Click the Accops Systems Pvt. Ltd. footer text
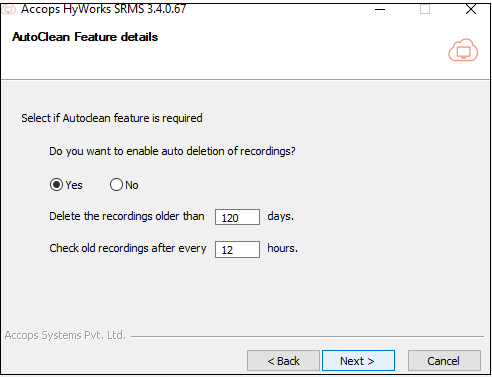The width and height of the screenshot is (492, 377). coord(65,335)
